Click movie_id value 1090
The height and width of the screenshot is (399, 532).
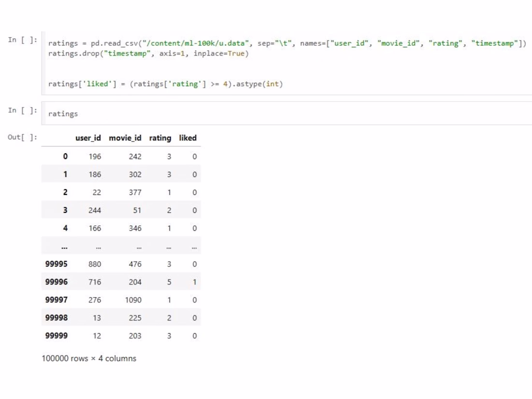point(133,300)
